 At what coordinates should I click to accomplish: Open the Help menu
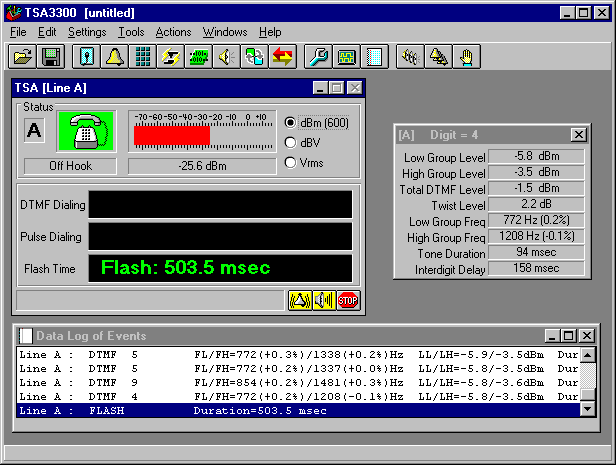click(270, 32)
